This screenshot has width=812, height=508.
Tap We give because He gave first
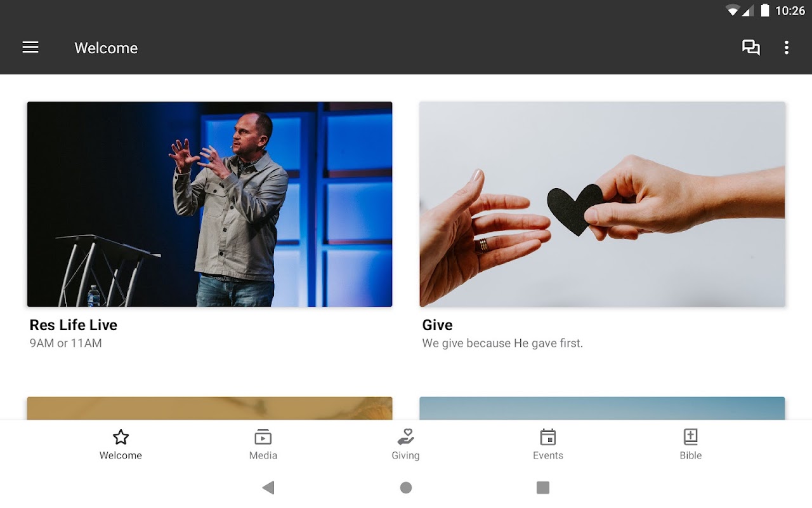pos(502,344)
